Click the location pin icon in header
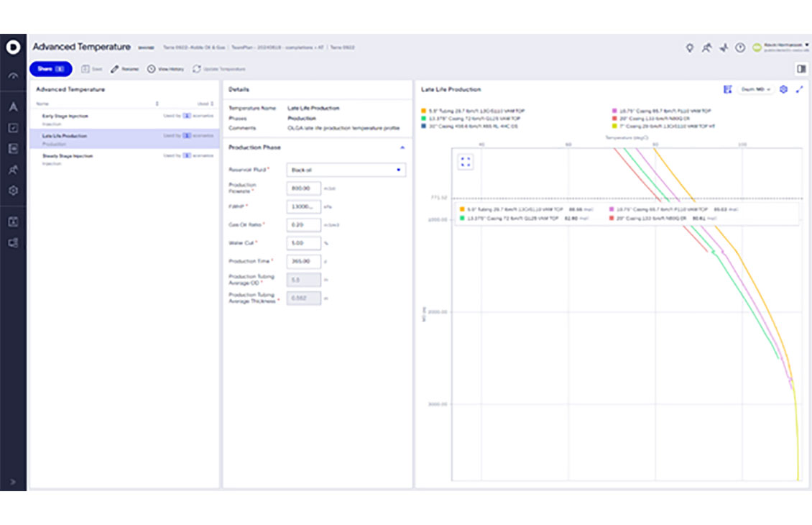812x525 pixels. (x=690, y=47)
